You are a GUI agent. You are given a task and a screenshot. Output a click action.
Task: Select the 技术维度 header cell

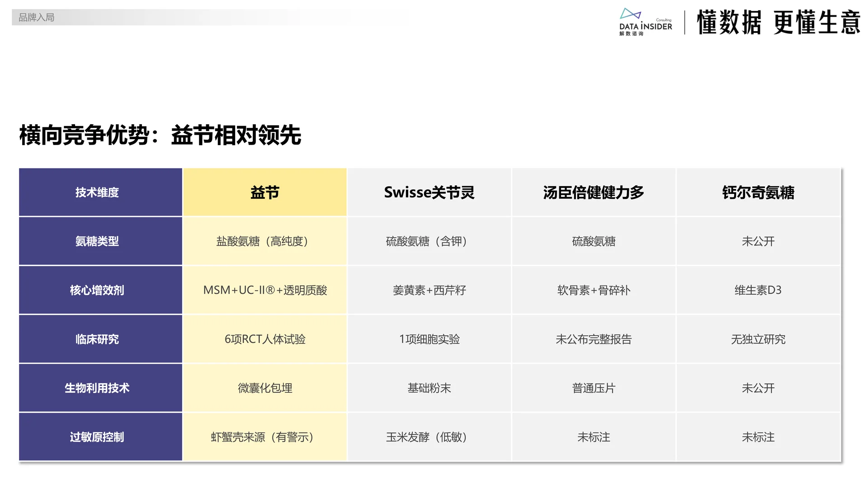point(99,192)
